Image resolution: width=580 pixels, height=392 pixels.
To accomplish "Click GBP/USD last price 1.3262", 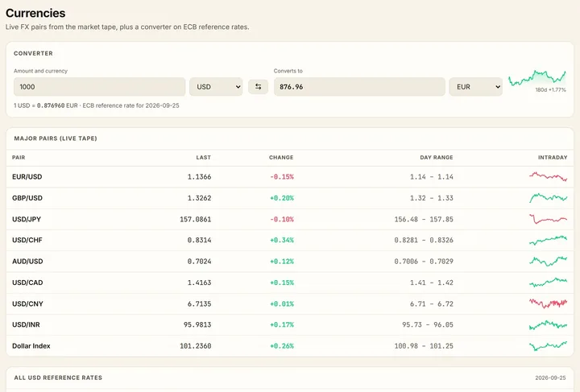I will (x=200, y=198).
